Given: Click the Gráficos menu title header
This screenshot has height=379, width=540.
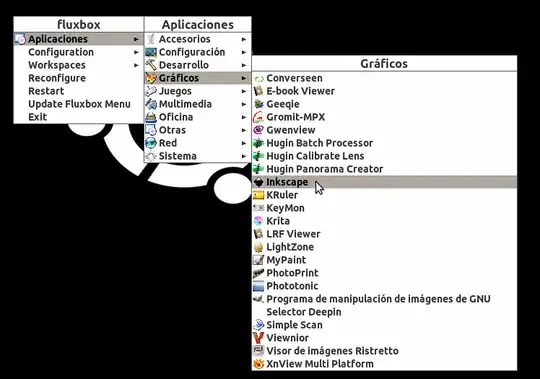Looking at the screenshot, I should pyautogui.click(x=384, y=64).
